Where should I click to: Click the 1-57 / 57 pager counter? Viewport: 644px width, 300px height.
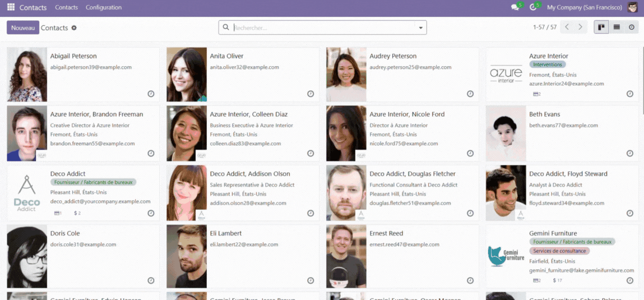pos(545,27)
